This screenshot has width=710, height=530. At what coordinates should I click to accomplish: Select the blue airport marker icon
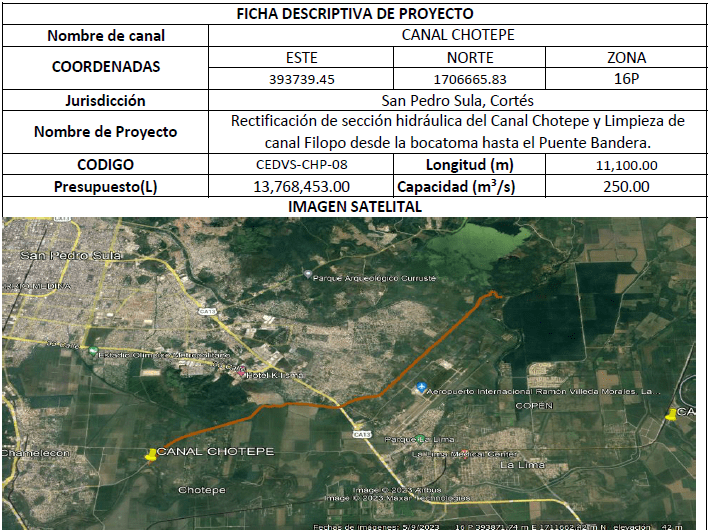point(421,387)
